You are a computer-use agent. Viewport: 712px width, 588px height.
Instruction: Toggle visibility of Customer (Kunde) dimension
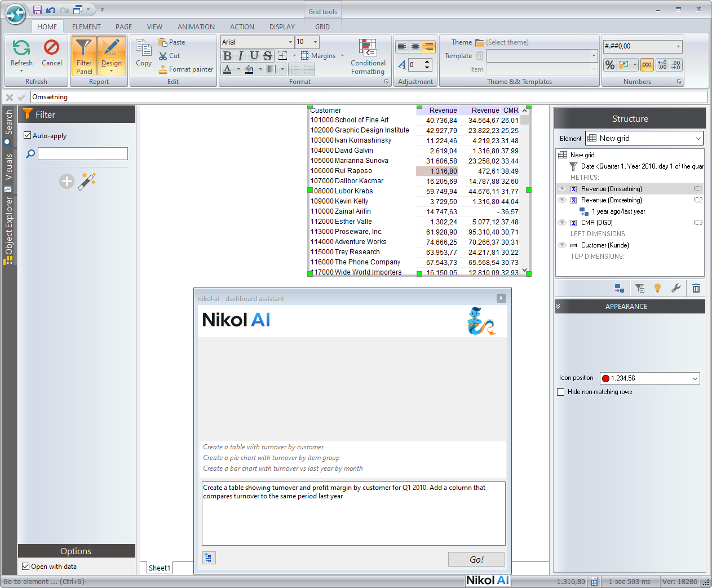[562, 245]
